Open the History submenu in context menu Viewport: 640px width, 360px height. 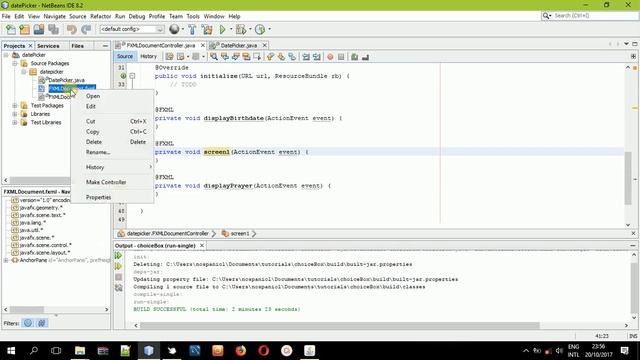[112, 167]
